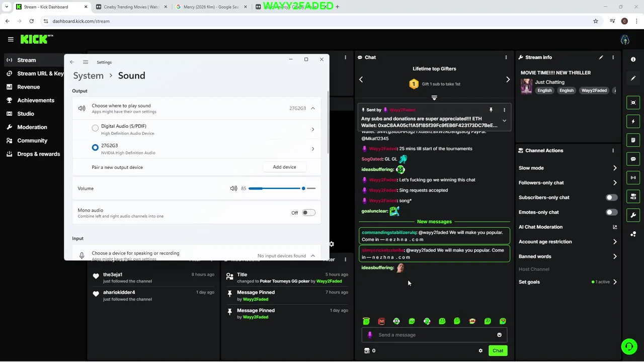This screenshot has height=362, width=644.
Task: Send message with green Chat button
Action: (498, 350)
